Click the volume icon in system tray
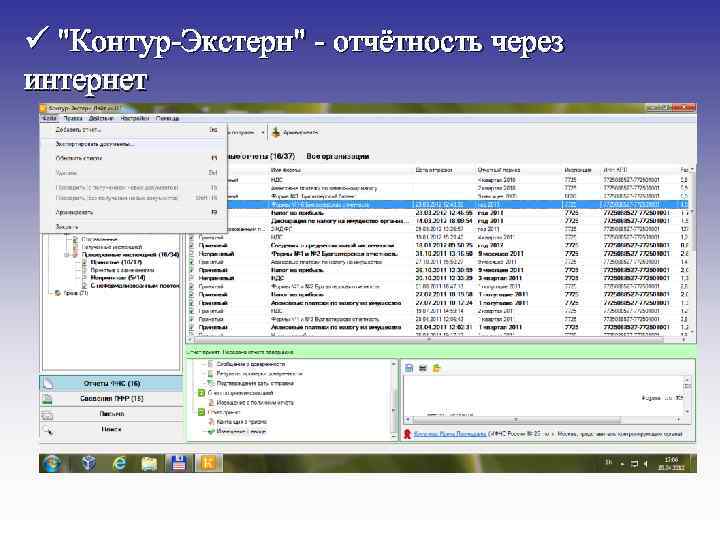The image size is (720, 540). [x=645, y=464]
